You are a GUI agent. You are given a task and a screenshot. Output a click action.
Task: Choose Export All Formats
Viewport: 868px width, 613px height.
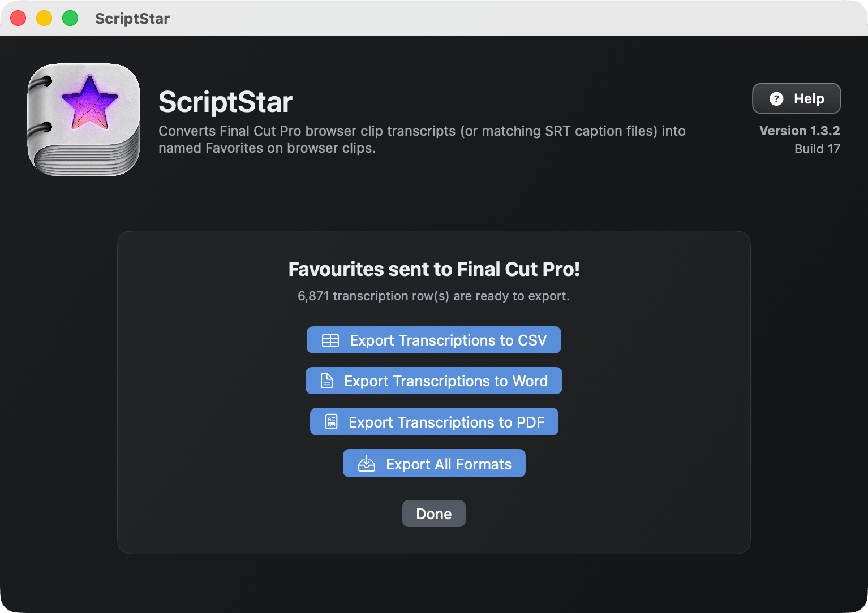[x=434, y=464]
